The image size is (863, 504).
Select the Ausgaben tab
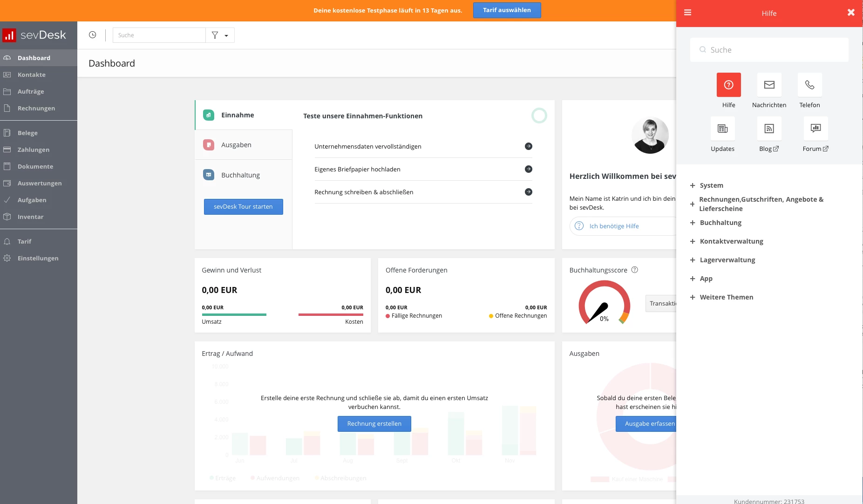click(x=244, y=145)
